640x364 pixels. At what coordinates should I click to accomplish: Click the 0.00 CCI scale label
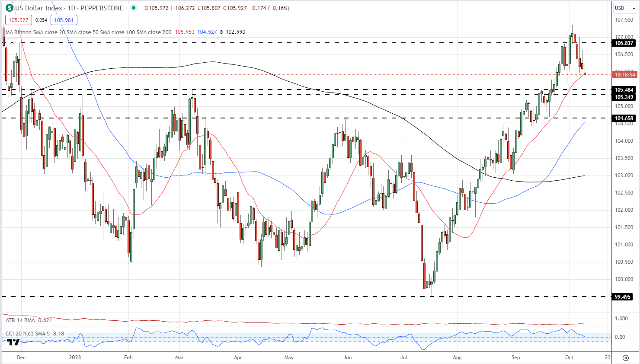(620, 337)
